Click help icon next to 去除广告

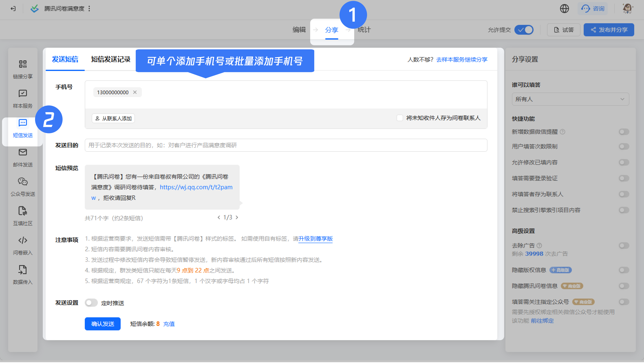pos(539,246)
